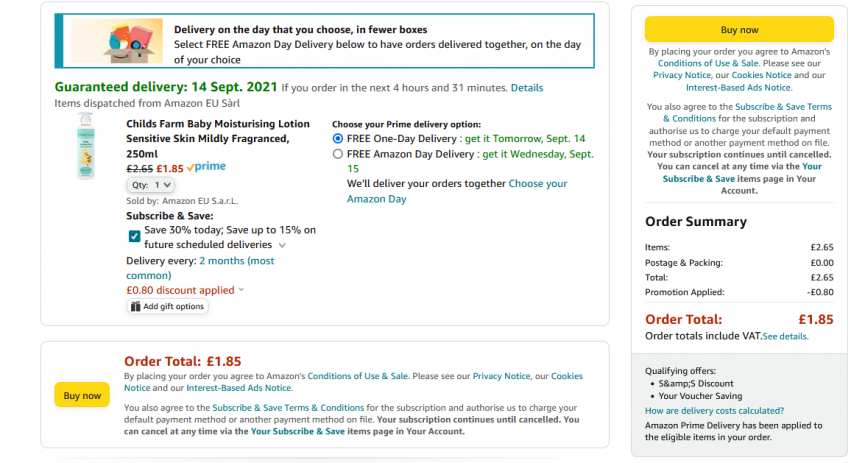Open Subscribe & Save Terms & Conditions in the sidebar
The image size is (865, 463).
[x=747, y=113]
